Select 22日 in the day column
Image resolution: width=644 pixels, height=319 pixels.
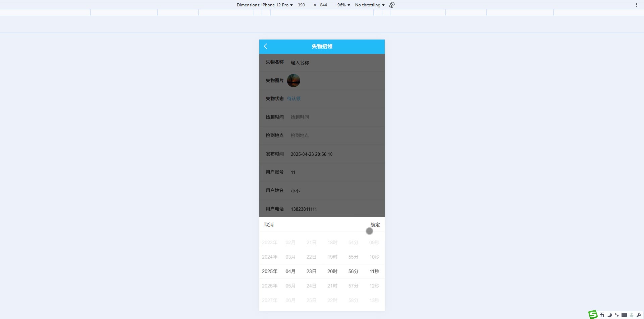(311, 257)
